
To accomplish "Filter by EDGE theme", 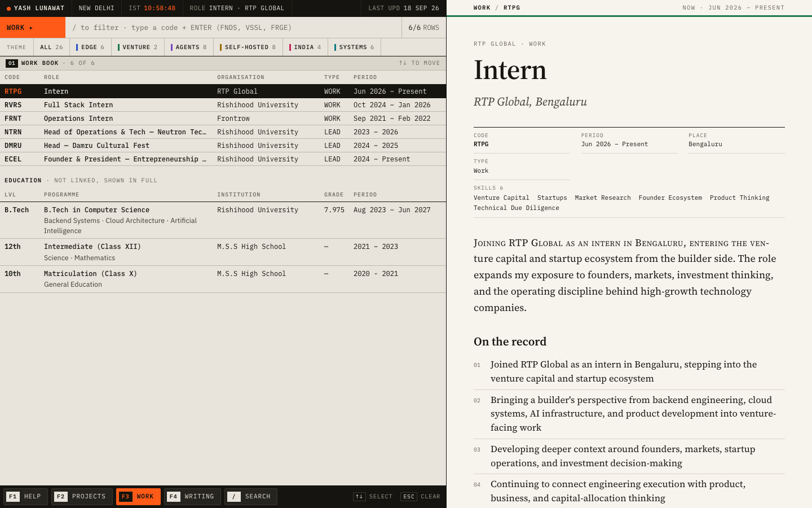I will click(x=90, y=47).
